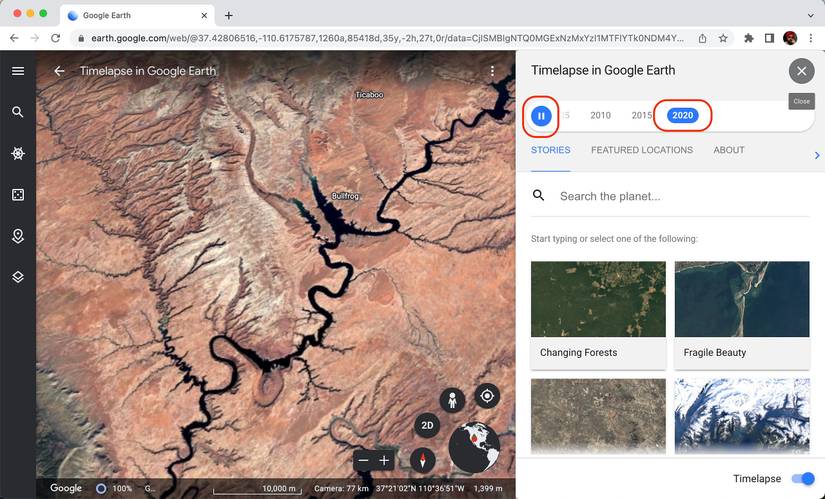The height and width of the screenshot is (499, 825).
Task: Click the panel search magnifier icon
Action: (x=538, y=196)
